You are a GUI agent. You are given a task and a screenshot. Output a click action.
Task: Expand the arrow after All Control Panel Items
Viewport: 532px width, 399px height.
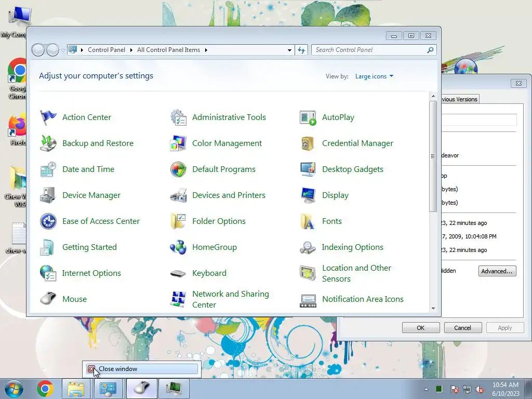206,50
